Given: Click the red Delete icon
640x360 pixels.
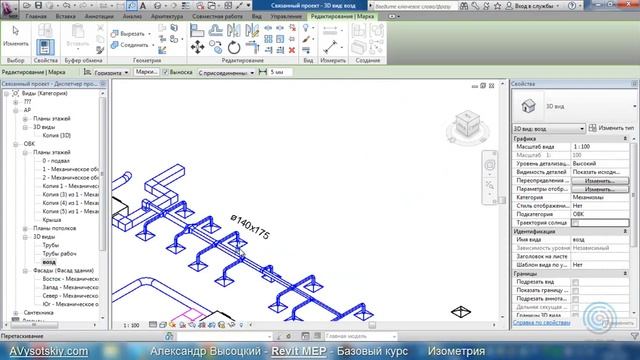Looking at the screenshot, I should (x=292, y=50).
